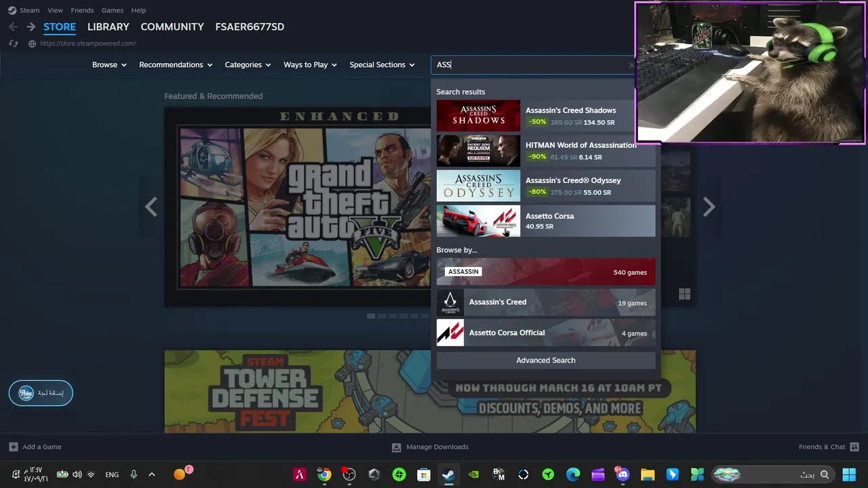Open Google Chrome from the taskbar
Image resolution: width=868 pixels, height=488 pixels.
(x=324, y=474)
